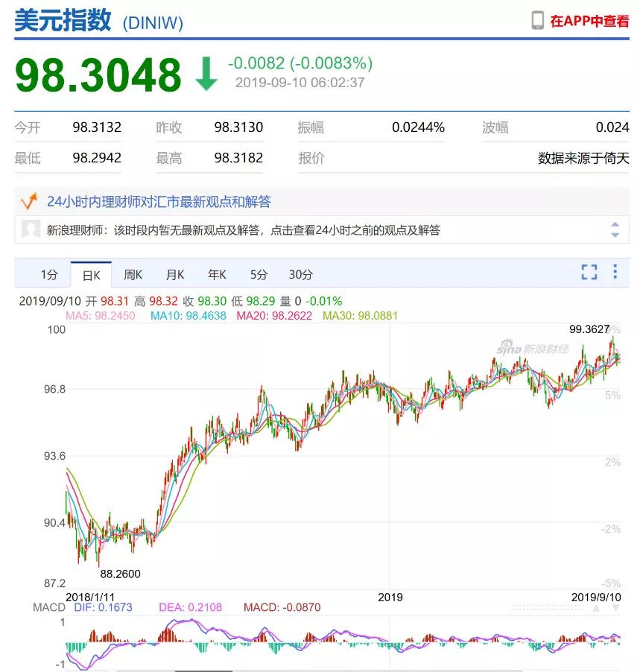The height and width of the screenshot is (672, 643).
Task: Click the 最高 value 98.3182
Action: pos(238,158)
